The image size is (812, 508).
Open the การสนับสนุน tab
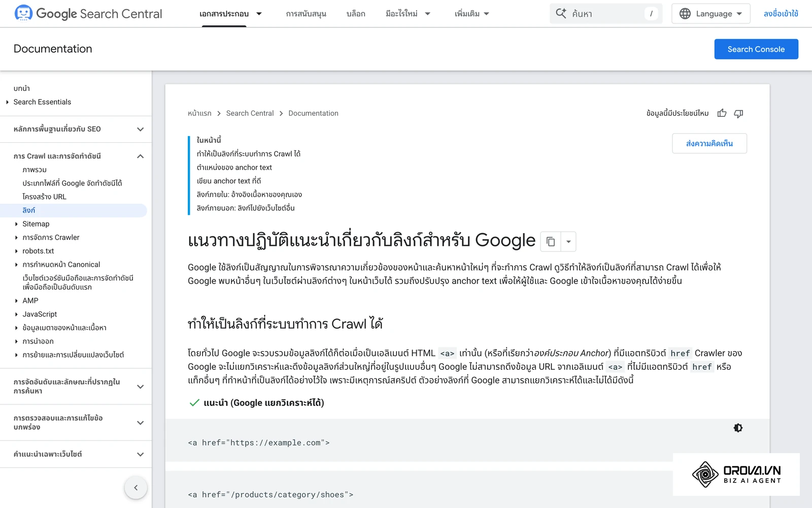pos(306,14)
